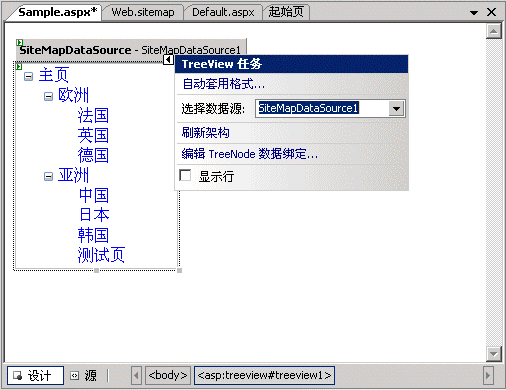
Task: Click the vertical scrollbar up arrow
Action: [494, 32]
